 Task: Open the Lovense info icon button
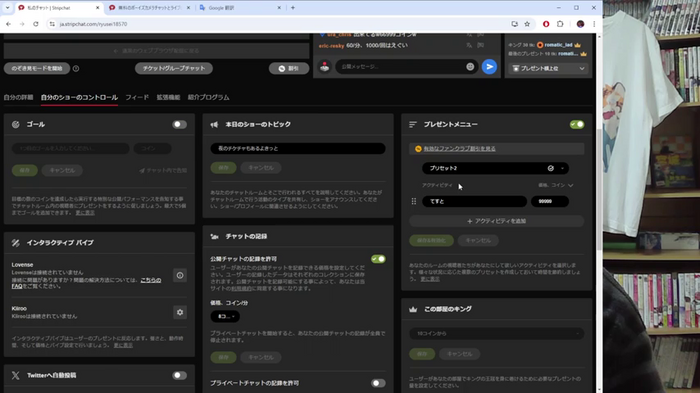pyautogui.click(x=180, y=276)
